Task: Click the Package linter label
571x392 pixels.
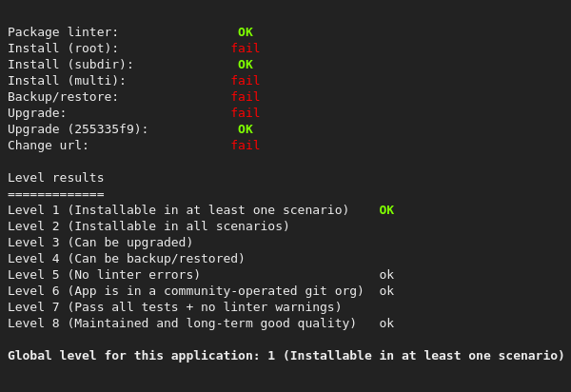Action: pos(63,32)
